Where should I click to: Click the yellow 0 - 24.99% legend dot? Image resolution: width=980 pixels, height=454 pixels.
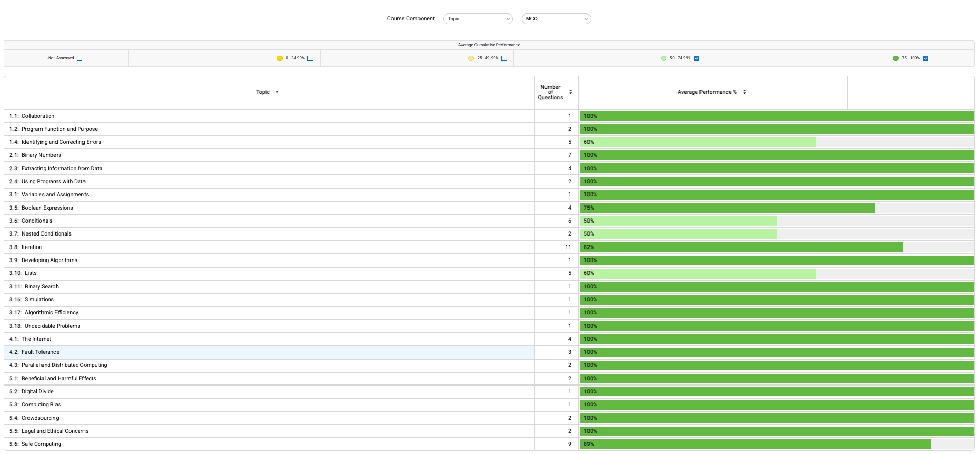(279, 58)
